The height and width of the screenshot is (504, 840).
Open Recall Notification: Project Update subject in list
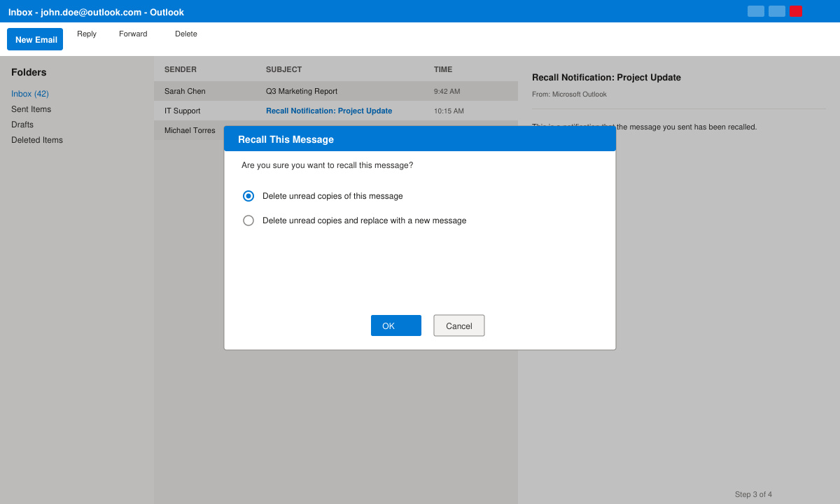click(329, 111)
